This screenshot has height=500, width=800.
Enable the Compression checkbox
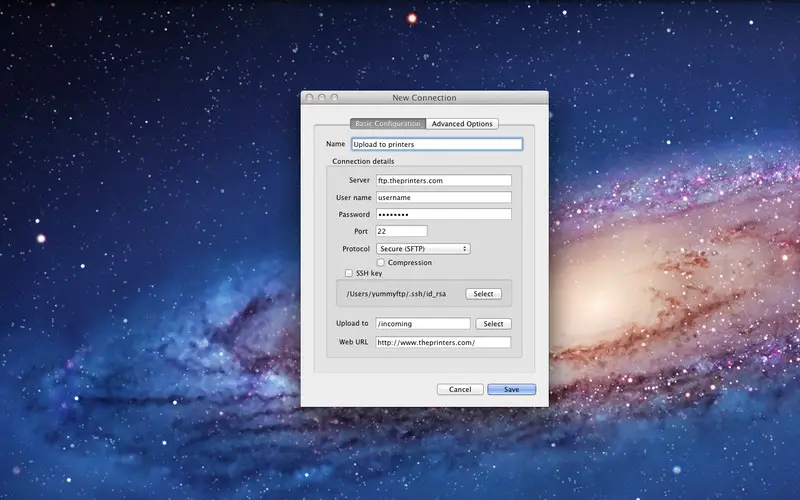[381, 262]
